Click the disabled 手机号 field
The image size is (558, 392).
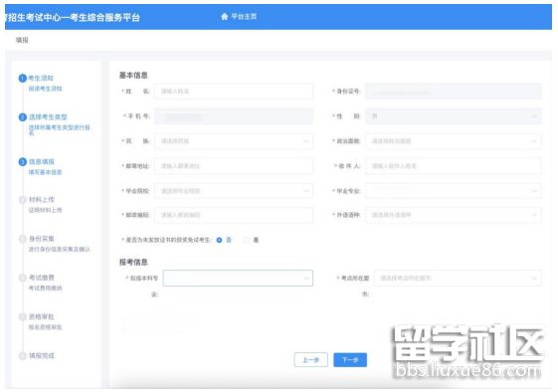(x=234, y=116)
